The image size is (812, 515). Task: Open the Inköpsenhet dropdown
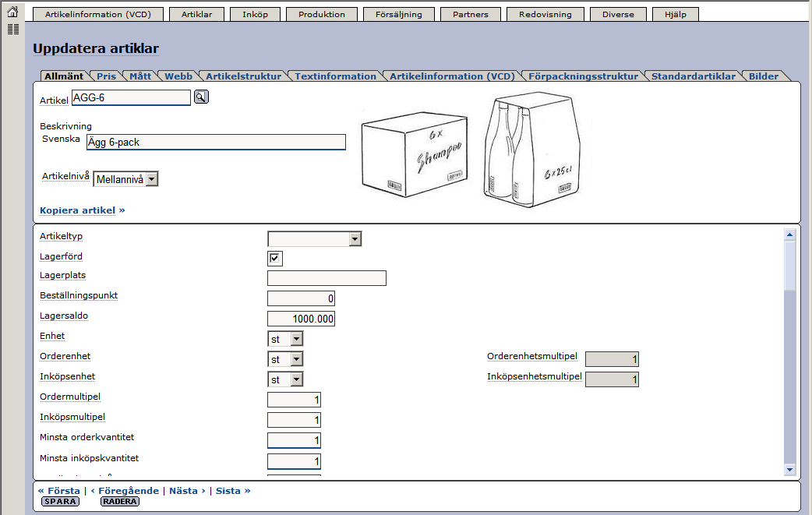pos(285,379)
